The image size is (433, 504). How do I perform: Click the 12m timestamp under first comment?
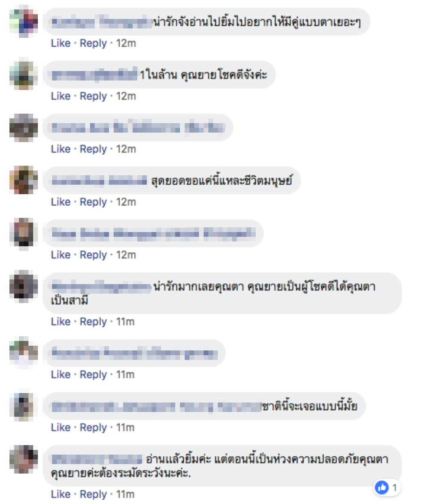pyautogui.click(x=126, y=43)
